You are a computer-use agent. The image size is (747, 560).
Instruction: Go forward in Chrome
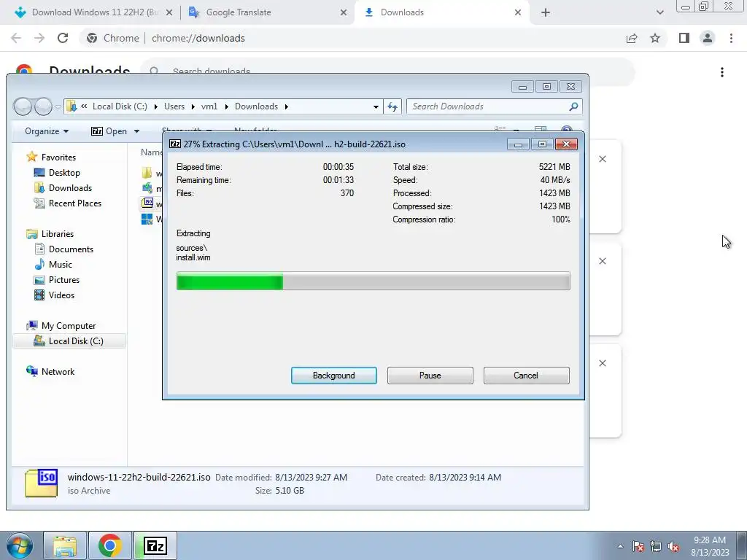39,38
